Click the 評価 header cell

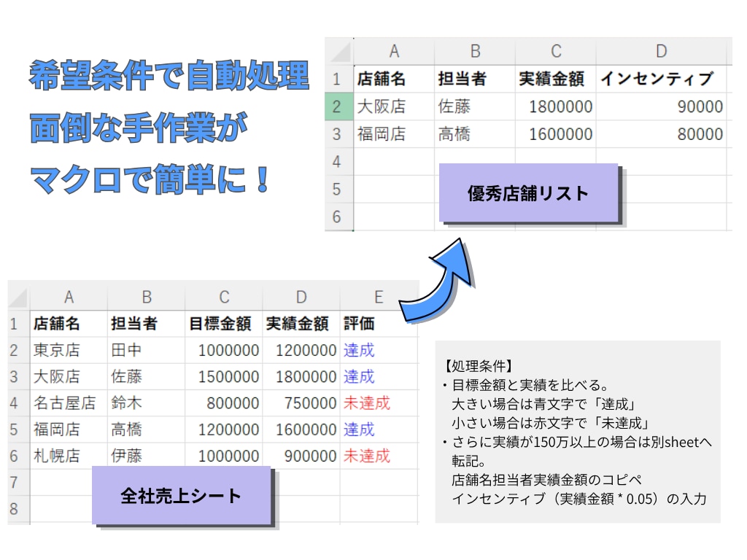pos(379,324)
